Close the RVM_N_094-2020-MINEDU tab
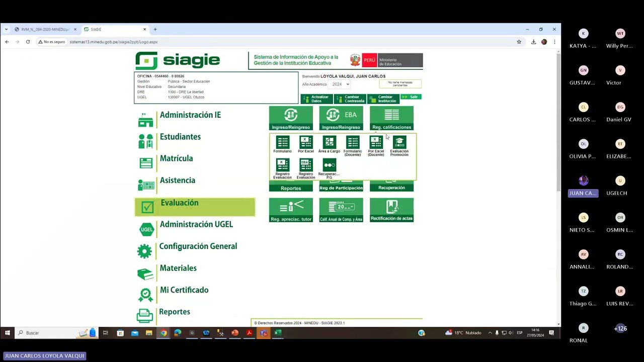Screen dimensions: 644x362 pyautogui.click(x=75, y=29)
